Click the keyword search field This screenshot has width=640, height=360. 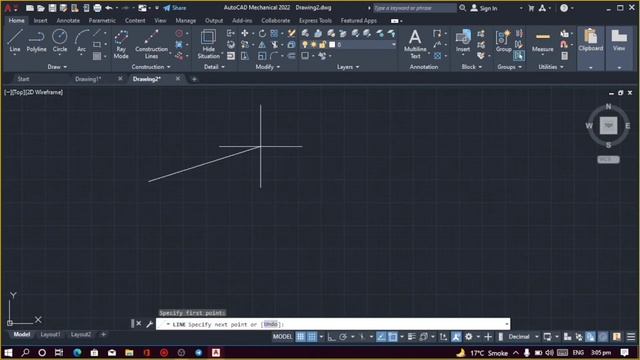pos(415,8)
